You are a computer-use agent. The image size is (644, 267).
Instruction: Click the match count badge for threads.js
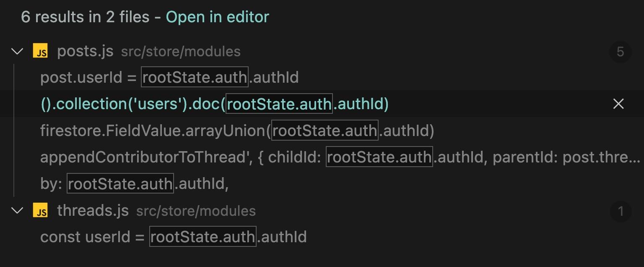point(620,211)
